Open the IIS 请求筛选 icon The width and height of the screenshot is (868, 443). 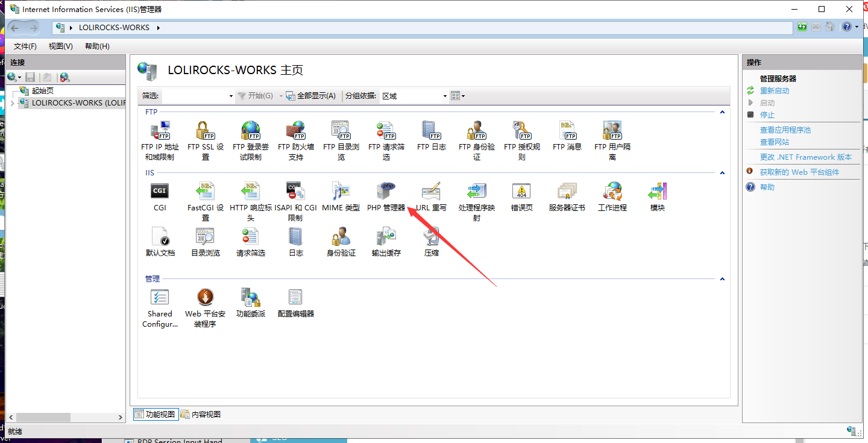251,242
